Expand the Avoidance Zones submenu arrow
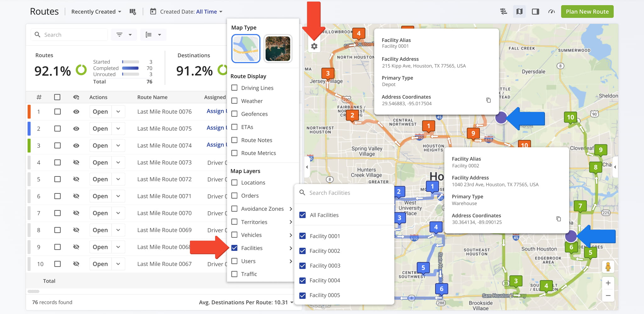The image size is (644, 314). coord(291,209)
